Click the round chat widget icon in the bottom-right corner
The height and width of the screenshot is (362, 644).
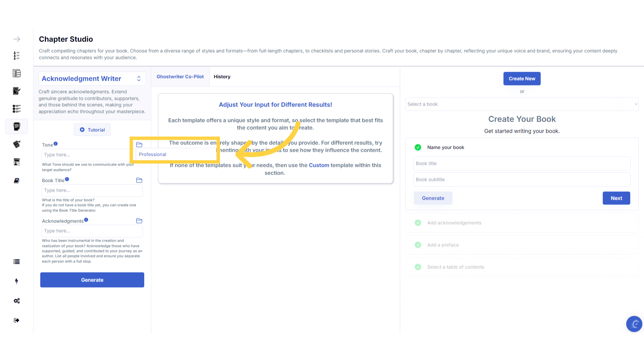pos(634,324)
